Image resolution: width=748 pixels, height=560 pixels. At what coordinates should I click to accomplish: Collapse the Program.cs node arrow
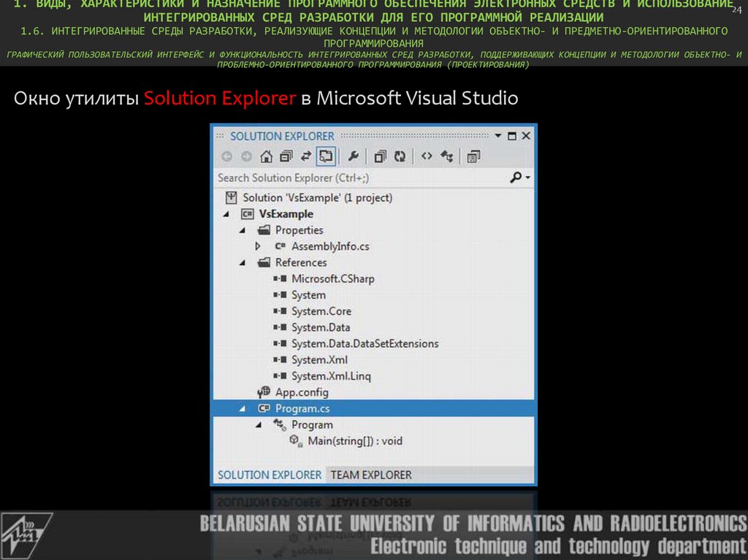coord(243,409)
